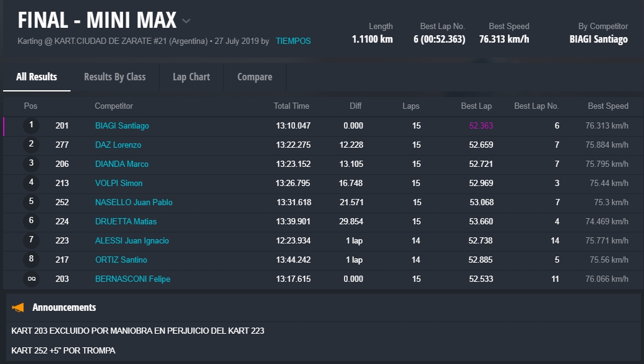The width and height of the screenshot is (644, 364).
Task: Sort by the Best Lap column header
Action: pos(476,106)
